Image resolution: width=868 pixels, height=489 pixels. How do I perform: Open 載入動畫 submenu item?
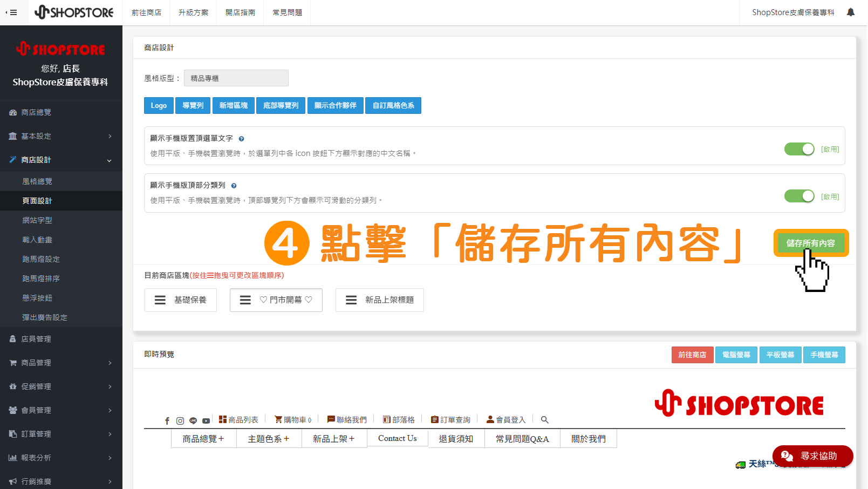click(x=61, y=240)
